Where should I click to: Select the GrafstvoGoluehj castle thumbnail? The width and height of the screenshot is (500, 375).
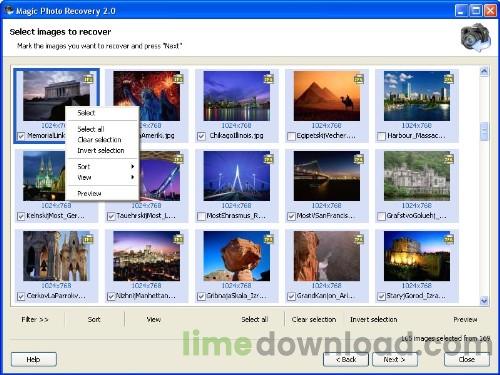point(417,176)
